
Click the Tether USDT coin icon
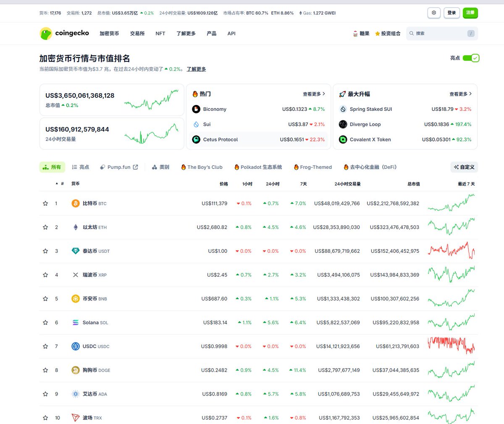pos(76,251)
